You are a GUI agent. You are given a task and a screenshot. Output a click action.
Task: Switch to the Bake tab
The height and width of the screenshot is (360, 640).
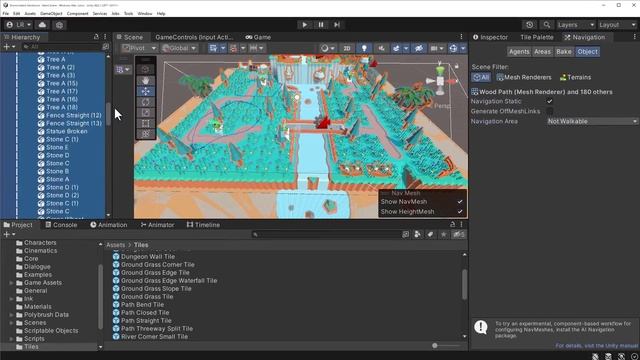[x=564, y=52]
